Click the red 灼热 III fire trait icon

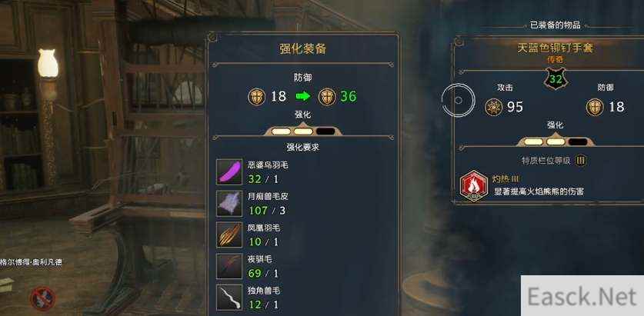[473, 186]
